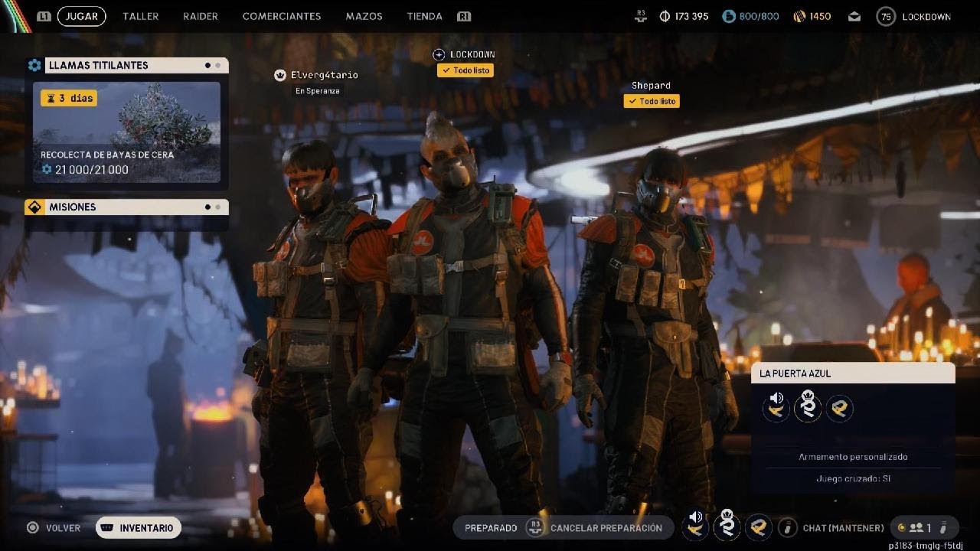
Task: Select the LOCKDOWN nameplate above the center raider
Action: pos(472,54)
